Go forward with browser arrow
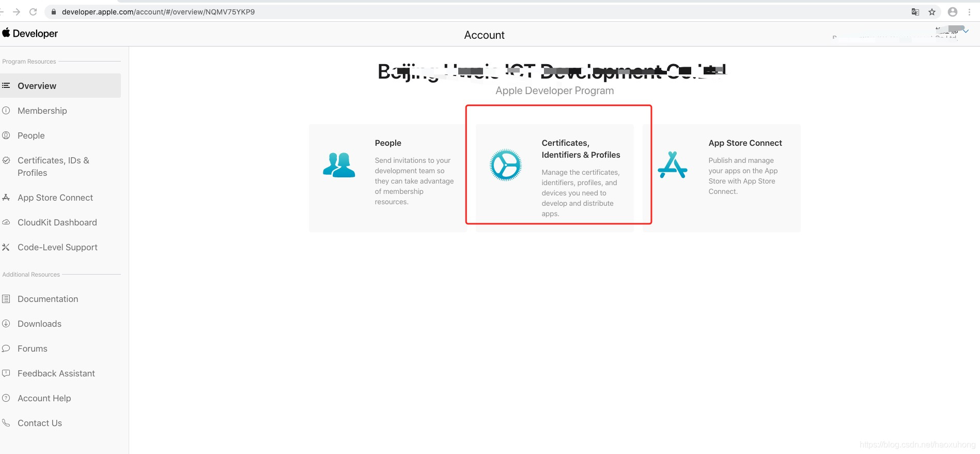 (17, 11)
